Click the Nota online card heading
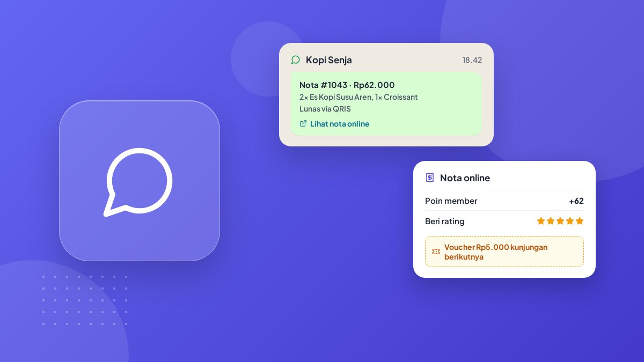This screenshot has width=644, height=362. 465,178
